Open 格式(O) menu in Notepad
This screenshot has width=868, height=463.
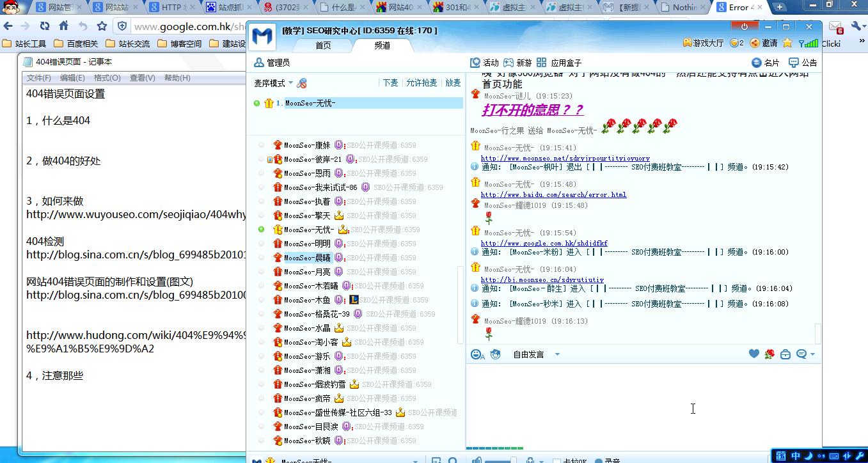107,78
